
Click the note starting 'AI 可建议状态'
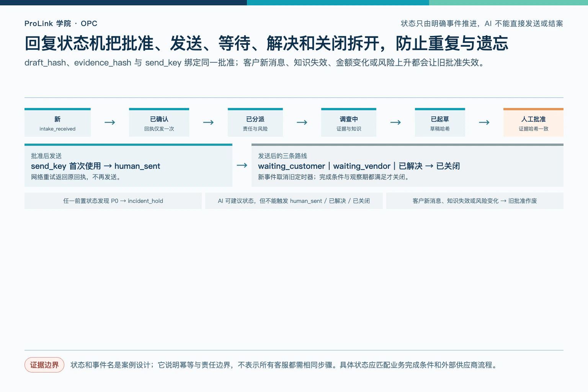(x=294, y=201)
